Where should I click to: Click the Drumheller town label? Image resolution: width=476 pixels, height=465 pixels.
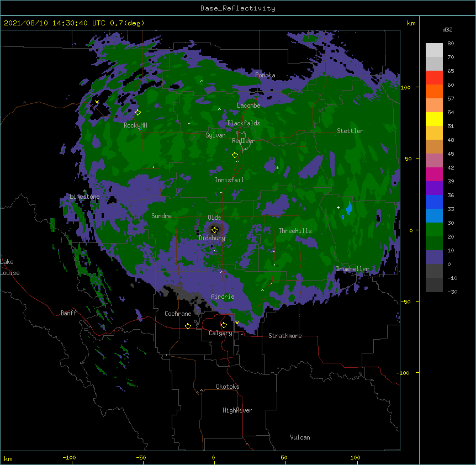pos(352,269)
